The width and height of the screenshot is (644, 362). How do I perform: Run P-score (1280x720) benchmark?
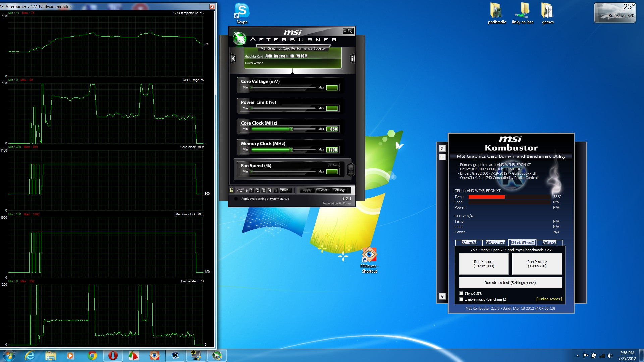click(537, 264)
